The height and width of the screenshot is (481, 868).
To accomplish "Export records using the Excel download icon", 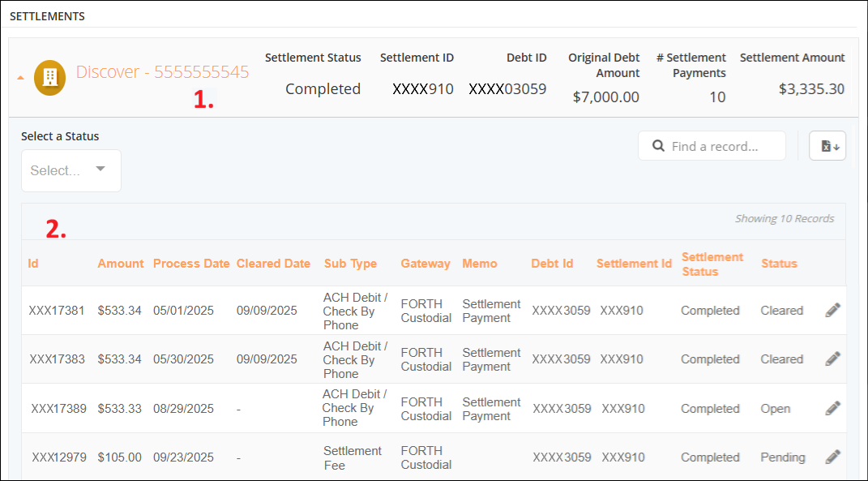I will point(827,146).
